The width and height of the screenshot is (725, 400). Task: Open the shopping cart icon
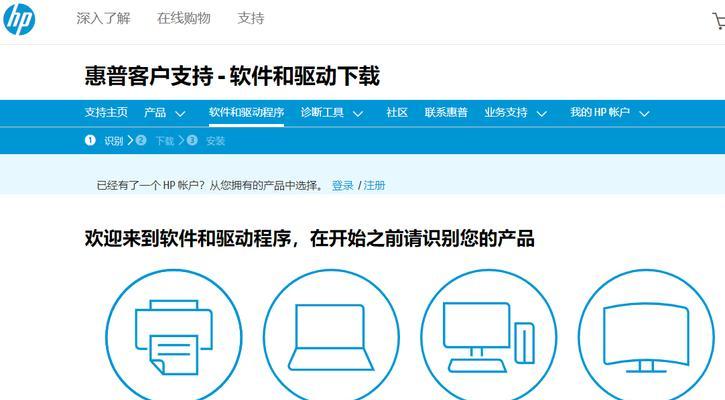[719, 21]
